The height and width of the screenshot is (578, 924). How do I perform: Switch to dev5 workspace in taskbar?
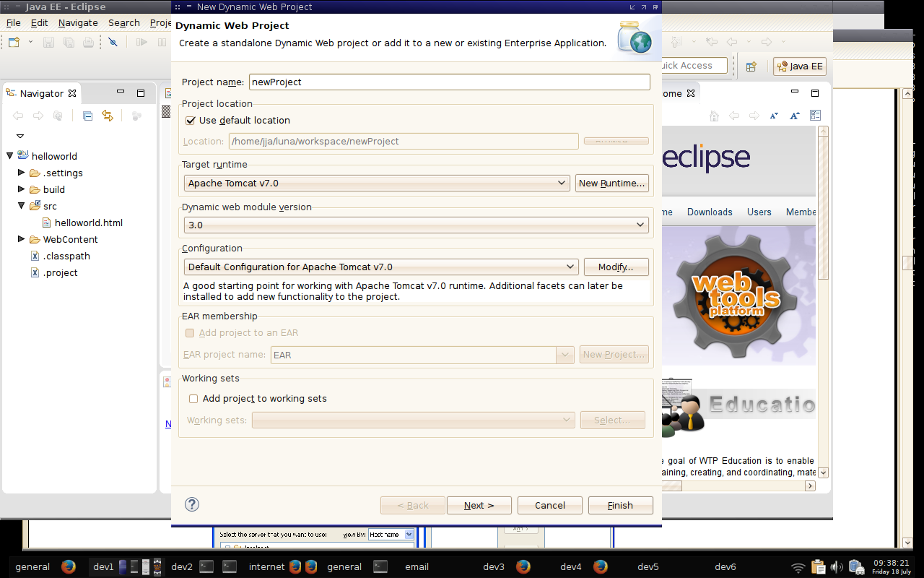[x=648, y=567]
